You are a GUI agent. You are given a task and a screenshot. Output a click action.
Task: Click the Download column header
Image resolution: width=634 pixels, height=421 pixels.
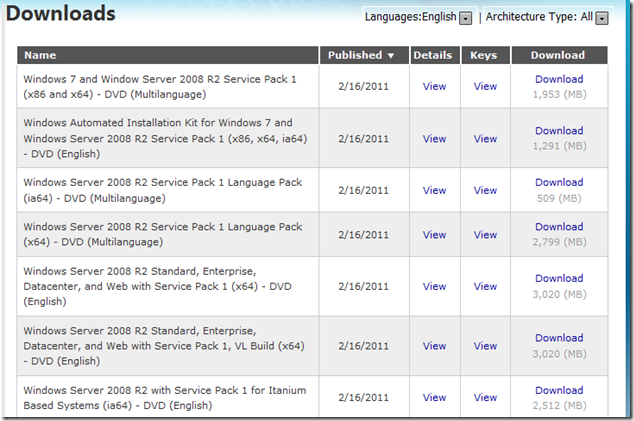560,55
